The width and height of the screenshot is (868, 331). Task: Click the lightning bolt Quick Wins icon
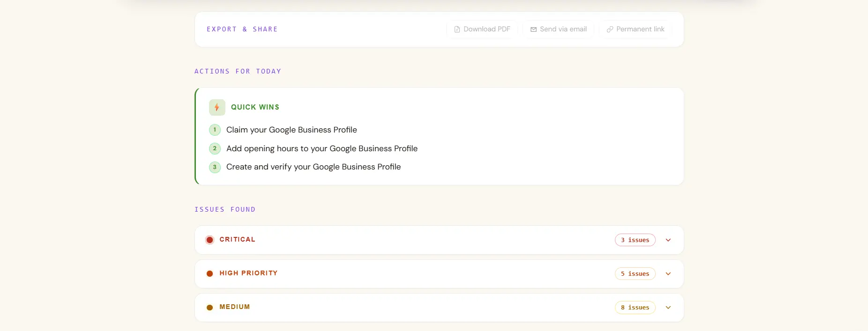[217, 108]
